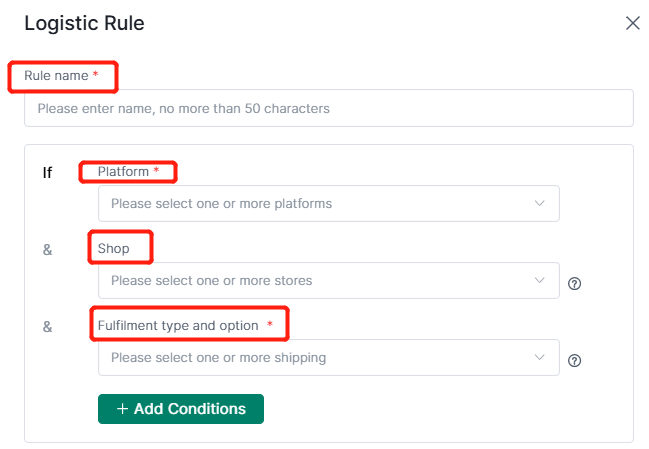Click the chevron arrow in platforms field
The height and width of the screenshot is (449, 649).
pyautogui.click(x=539, y=203)
